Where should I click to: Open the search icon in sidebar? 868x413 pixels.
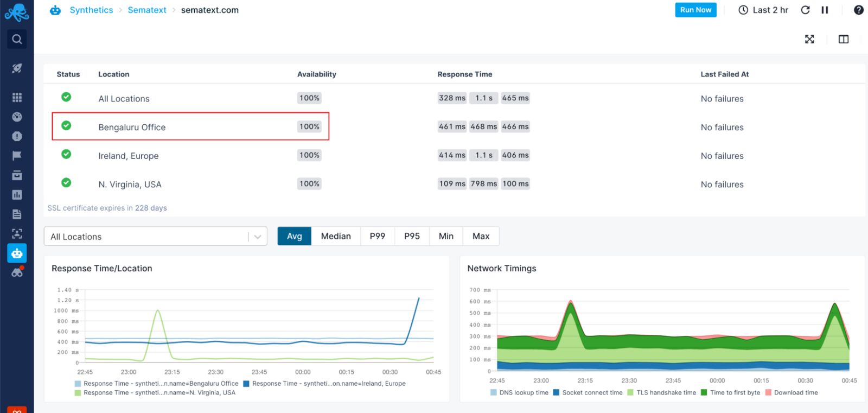tap(17, 39)
